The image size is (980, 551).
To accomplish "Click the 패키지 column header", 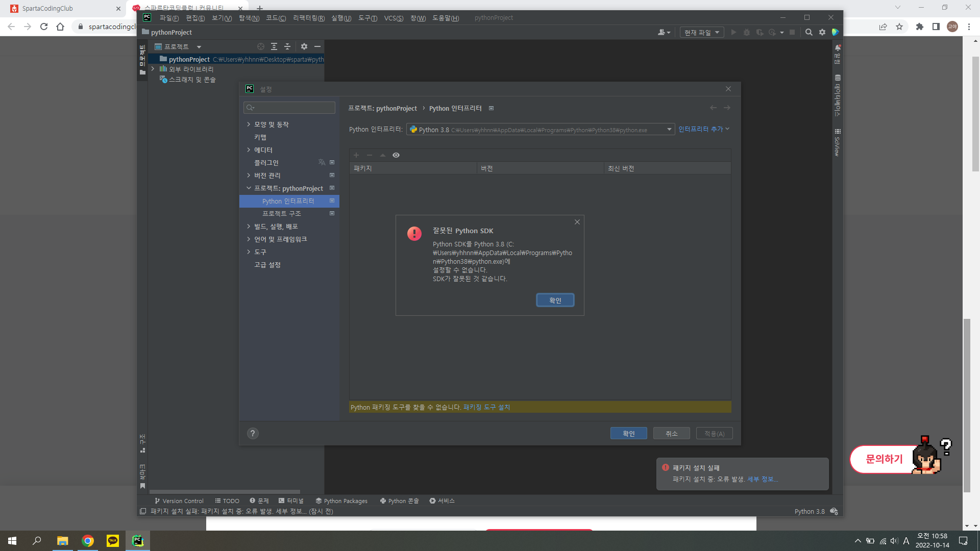I will pos(413,168).
